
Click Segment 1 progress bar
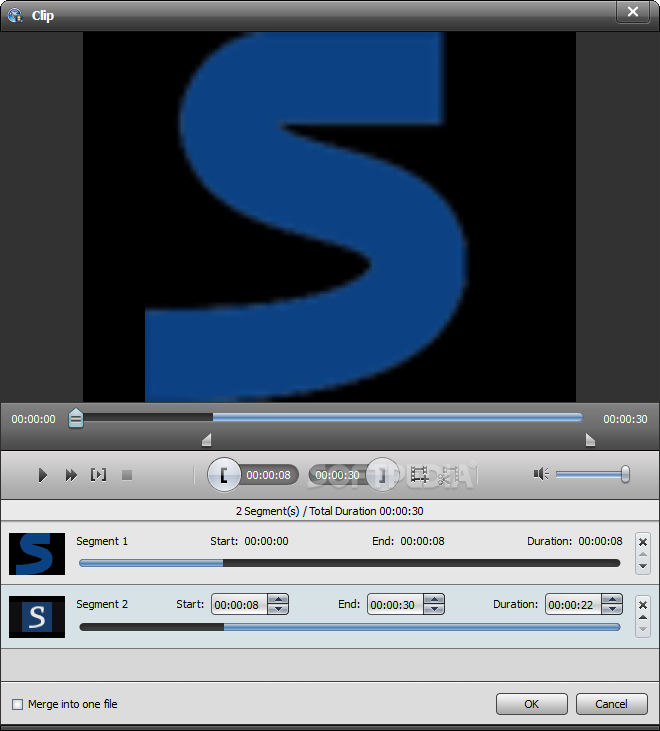[350, 563]
